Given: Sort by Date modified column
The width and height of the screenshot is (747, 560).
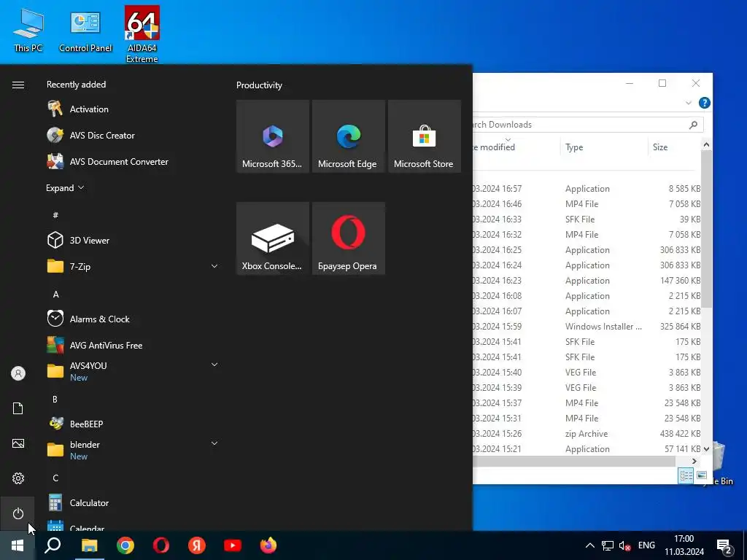Looking at the screenshot, I should click(x=516, y=147).
